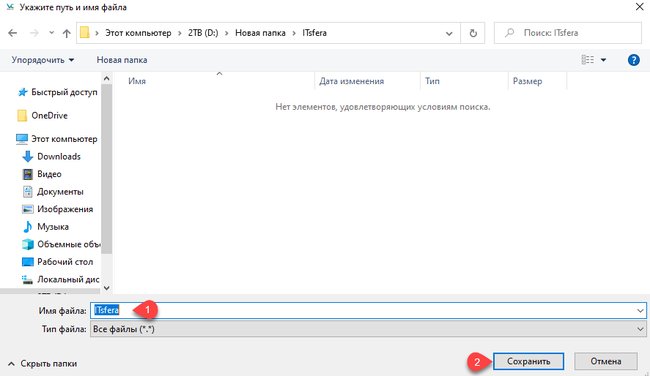Open the 'Документы' folder in sidebar

pos(60,192)
